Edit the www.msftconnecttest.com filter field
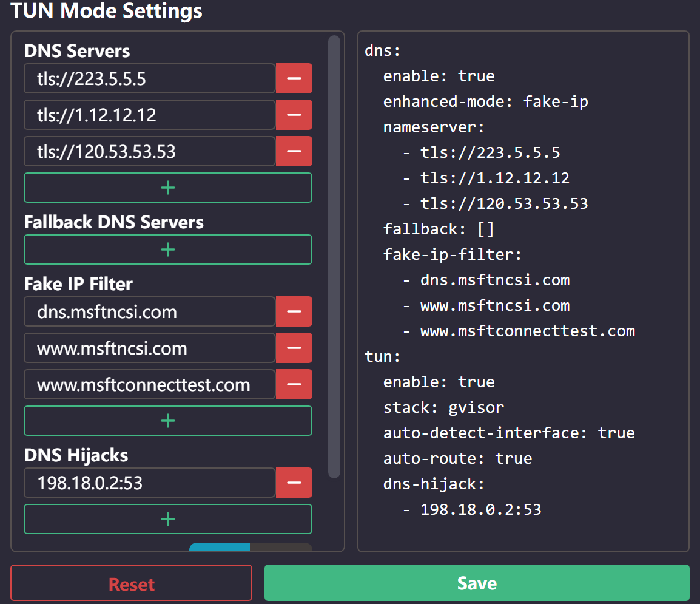Screen dimensions: 700x604 click(x=150, y=384)
